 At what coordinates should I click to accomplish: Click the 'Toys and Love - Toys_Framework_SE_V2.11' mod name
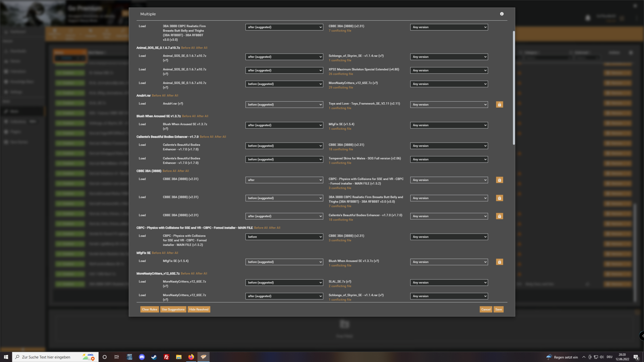(x=364, y=104)
